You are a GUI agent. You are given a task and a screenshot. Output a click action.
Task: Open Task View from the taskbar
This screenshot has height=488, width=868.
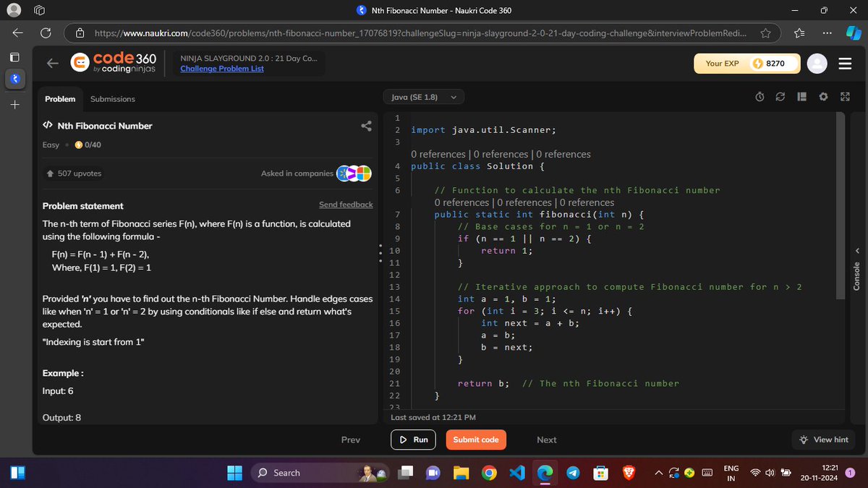405,473
